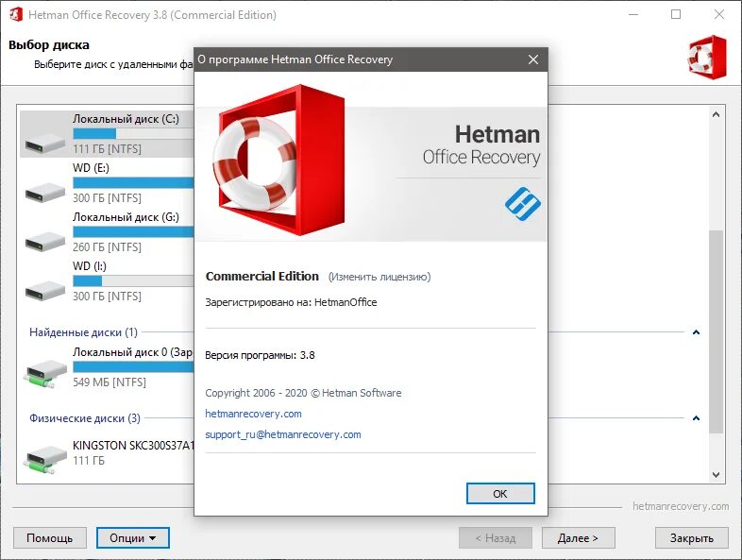Click the Физические диски (3) heading
The image size is (742, 560).
click(x=85, y=418)
